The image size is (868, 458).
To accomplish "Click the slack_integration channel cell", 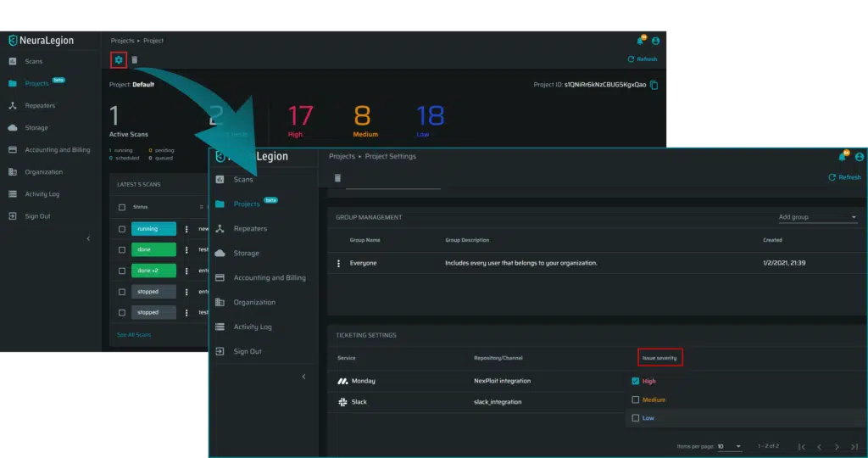I will click(498, 402).
